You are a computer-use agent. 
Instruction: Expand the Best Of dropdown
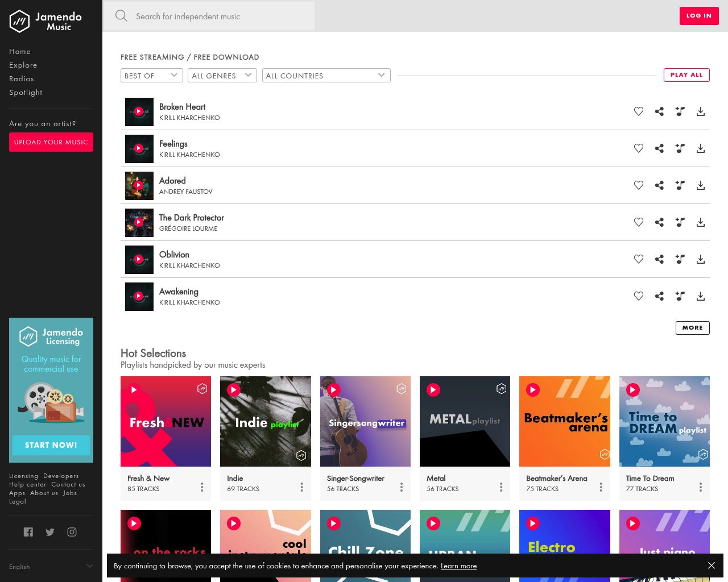click(152, 75)
